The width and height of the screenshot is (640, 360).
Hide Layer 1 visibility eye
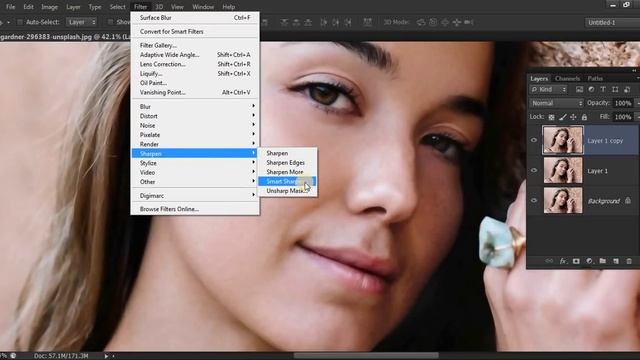534,171
